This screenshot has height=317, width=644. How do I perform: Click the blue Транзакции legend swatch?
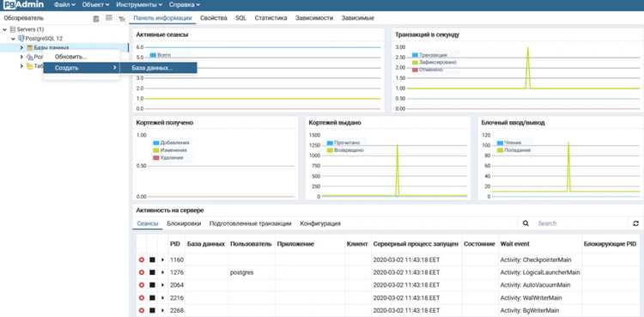pos(415,55)
